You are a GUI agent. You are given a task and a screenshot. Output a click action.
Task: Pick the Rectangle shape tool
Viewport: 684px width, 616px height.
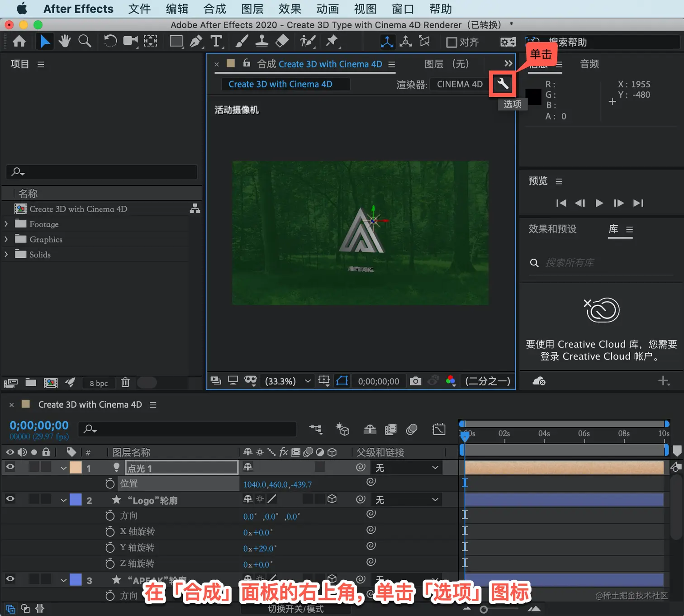pos(176,42)
